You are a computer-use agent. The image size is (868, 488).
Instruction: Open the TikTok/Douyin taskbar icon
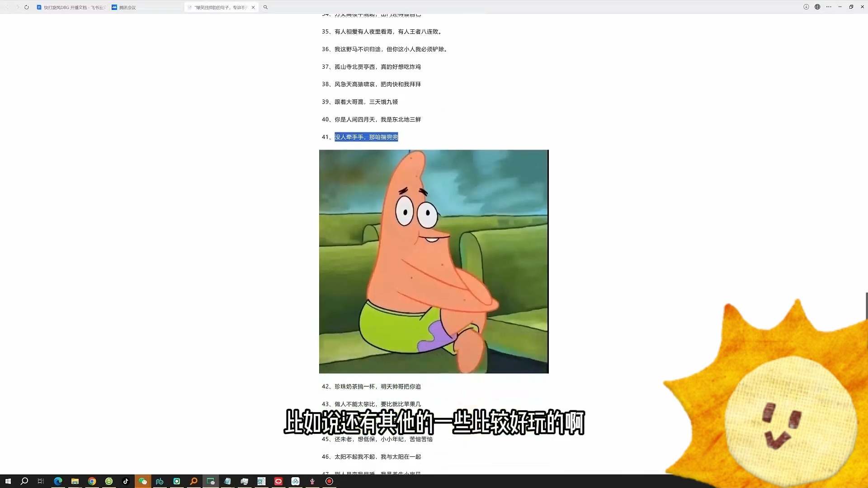(x=126, y=481)
